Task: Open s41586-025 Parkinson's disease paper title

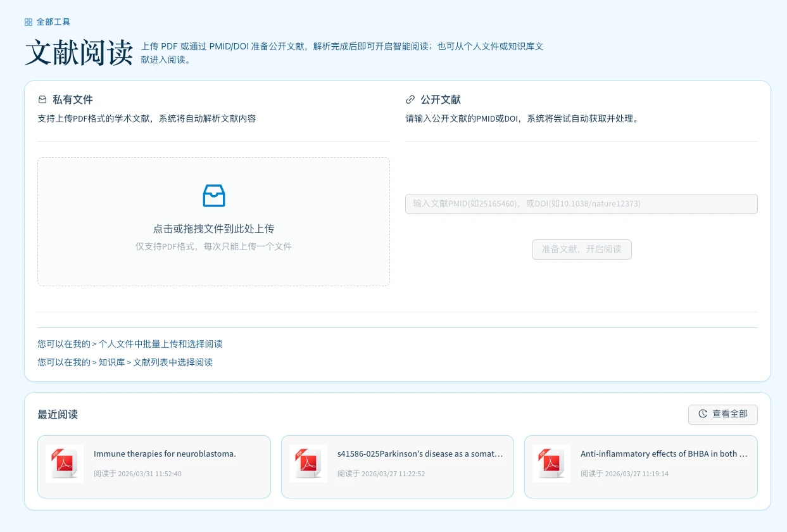Action: coord(420,454)
